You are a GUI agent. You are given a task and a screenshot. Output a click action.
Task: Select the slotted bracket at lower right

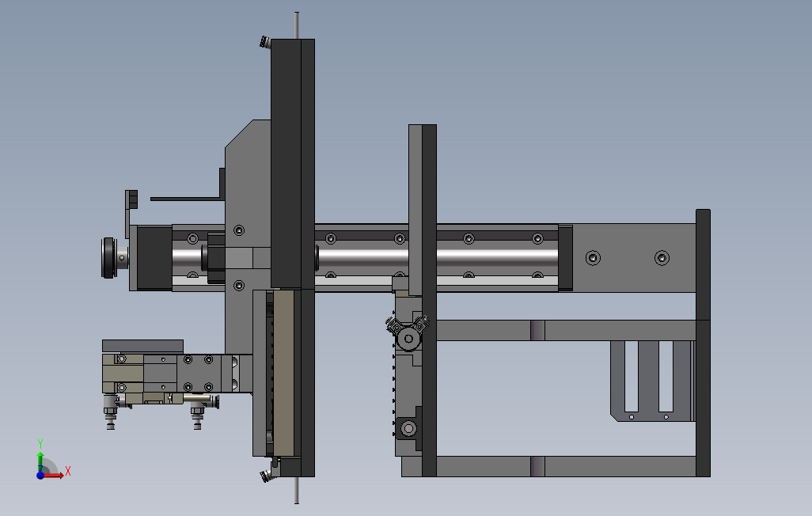tap(652, 380)
